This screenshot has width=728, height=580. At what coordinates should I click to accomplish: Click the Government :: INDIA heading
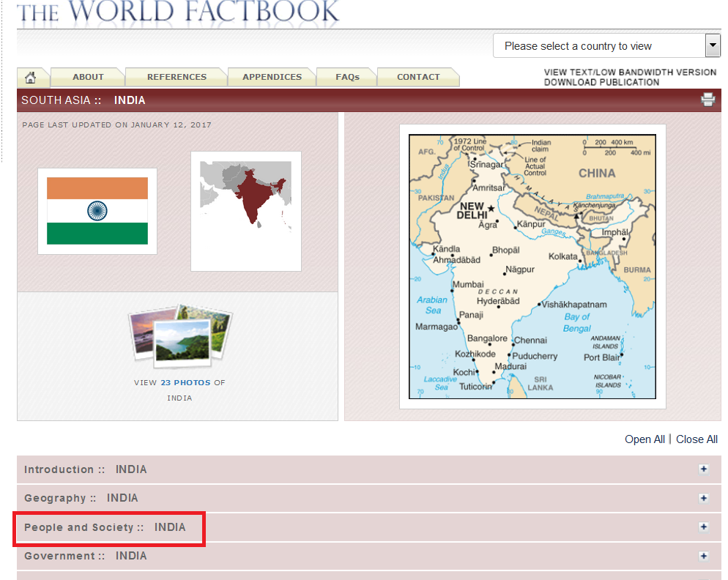(86, 556)
